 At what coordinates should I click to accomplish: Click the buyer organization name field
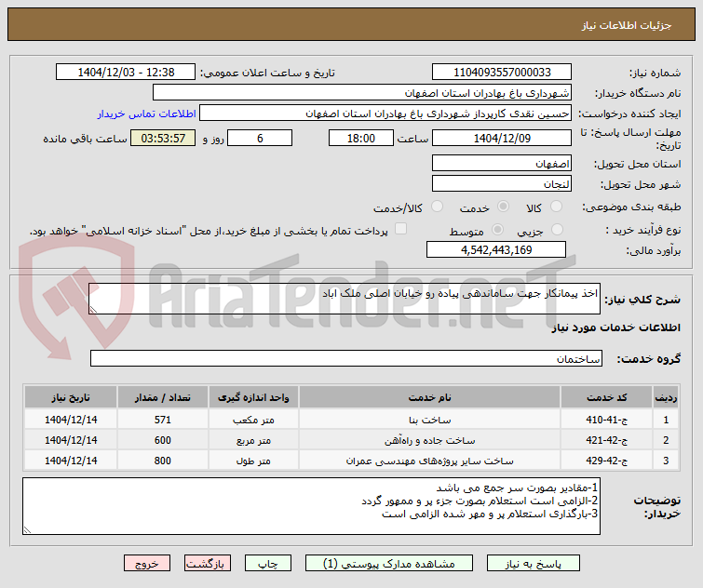(362, 93)
